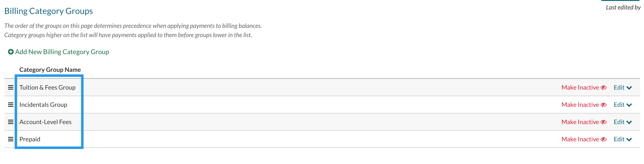Viewport: 644px width, 164px height.
Task: Open Edit dropdown for Prepaid row
Action: 623,139
